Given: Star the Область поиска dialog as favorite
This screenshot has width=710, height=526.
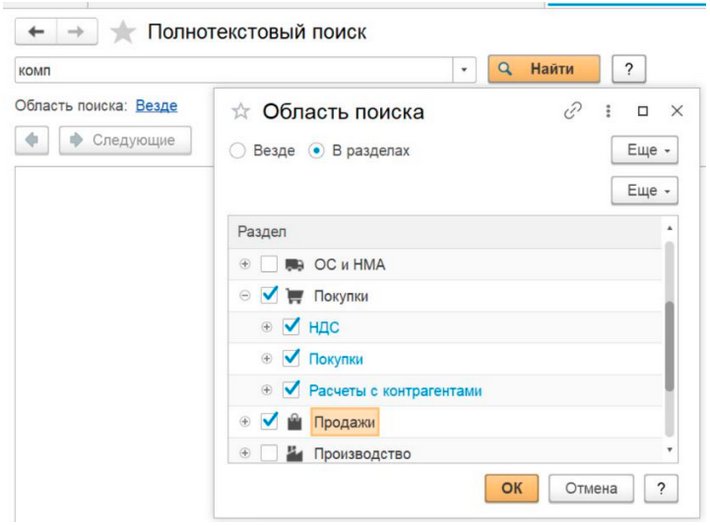Looking at the screenshot, I should pos(240,112).
